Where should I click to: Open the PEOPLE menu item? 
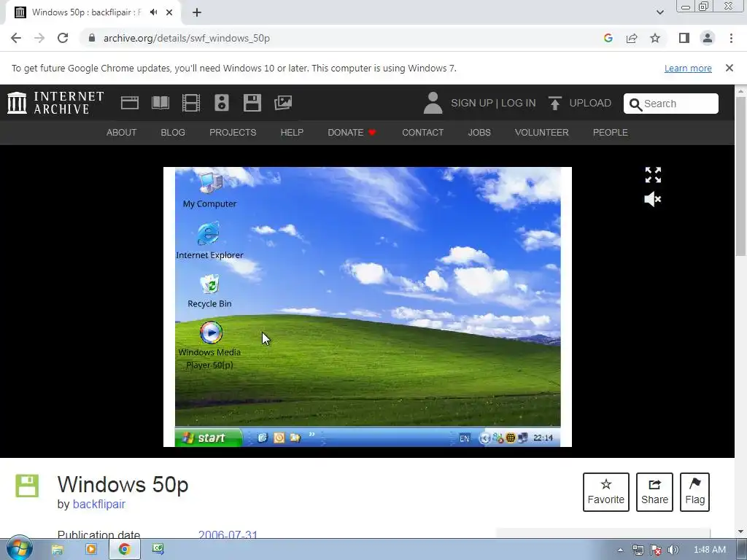tap(611, 133)
